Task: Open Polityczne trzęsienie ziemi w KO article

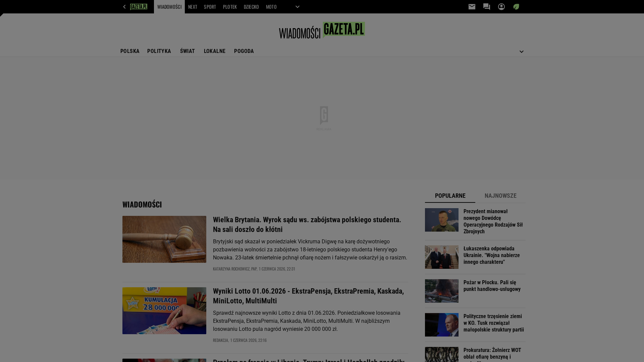Action: click(x=494, y=323)
